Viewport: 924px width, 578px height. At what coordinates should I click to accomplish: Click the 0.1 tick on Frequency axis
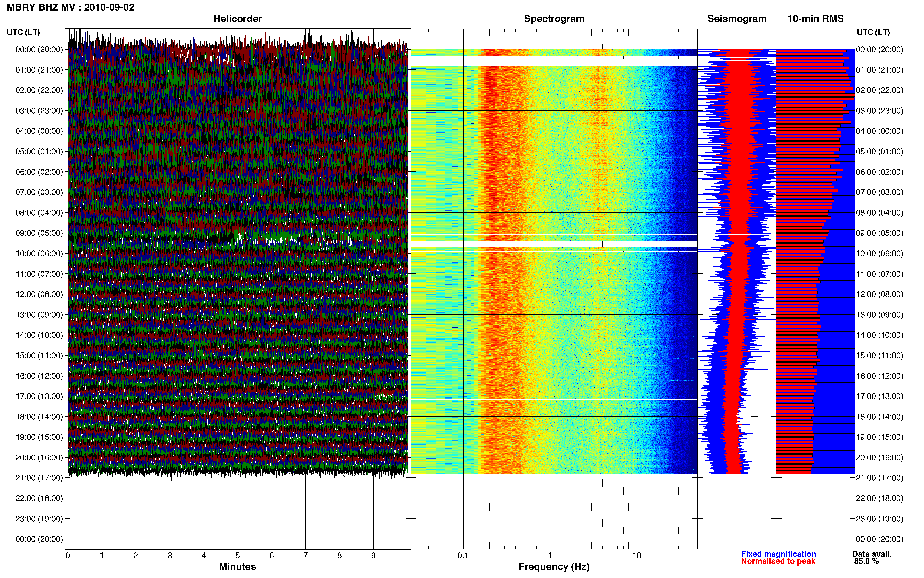click(x=463, y=556)
